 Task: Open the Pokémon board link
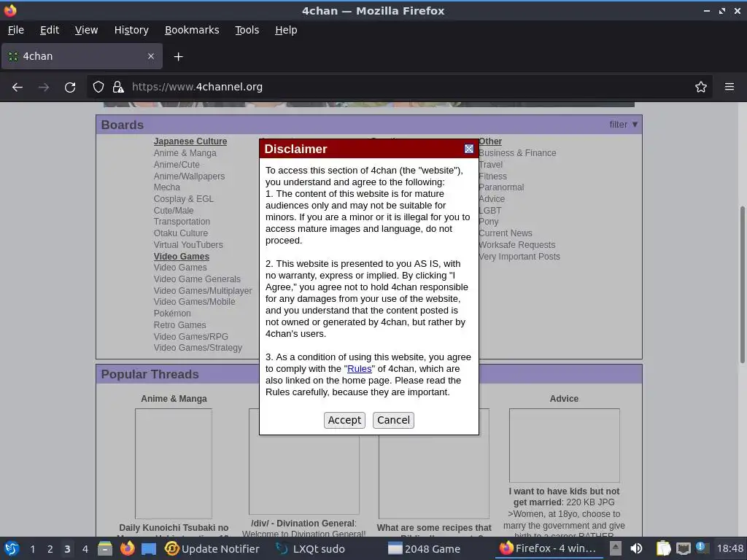[x=172, y=314]
